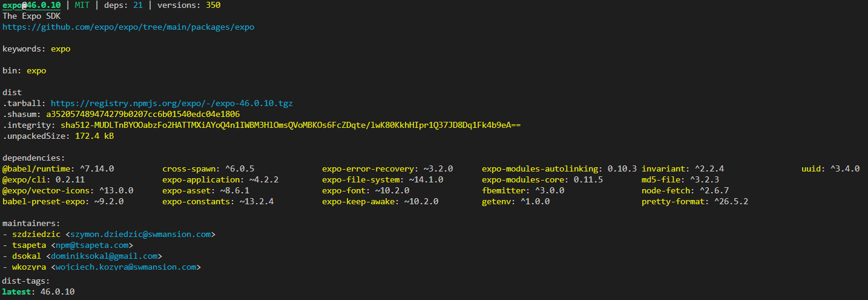Click the expo-keep-awake dependency entry

380,202
